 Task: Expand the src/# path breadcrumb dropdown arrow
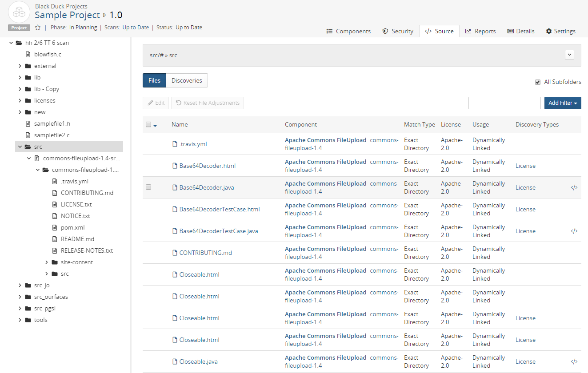click(569, 55)
